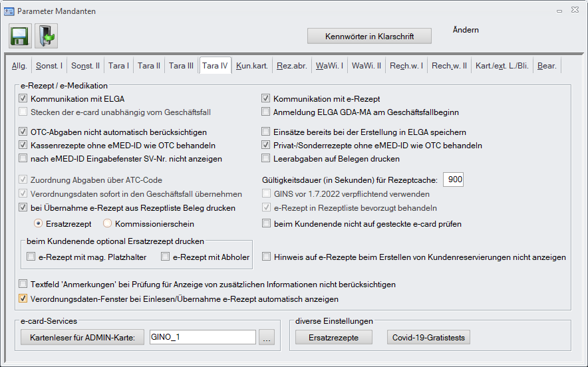Open the Kun.kart. tab
588x367 pixels.
pos(251,66)
